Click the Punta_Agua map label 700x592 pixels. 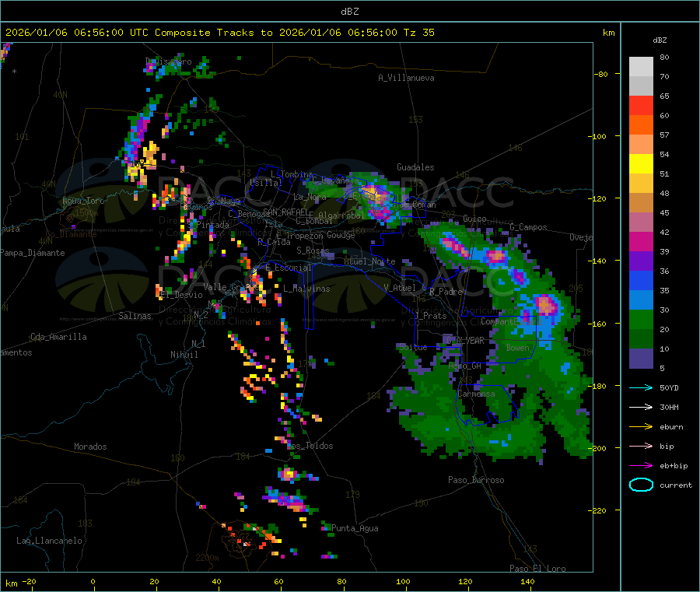click(355, 528)
